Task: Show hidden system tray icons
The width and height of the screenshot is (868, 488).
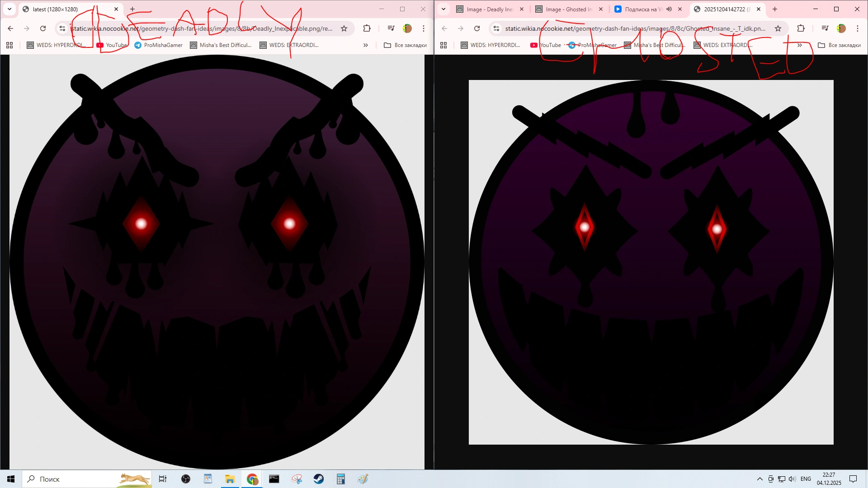Action: pyautogui.click(x=759, y=479)
